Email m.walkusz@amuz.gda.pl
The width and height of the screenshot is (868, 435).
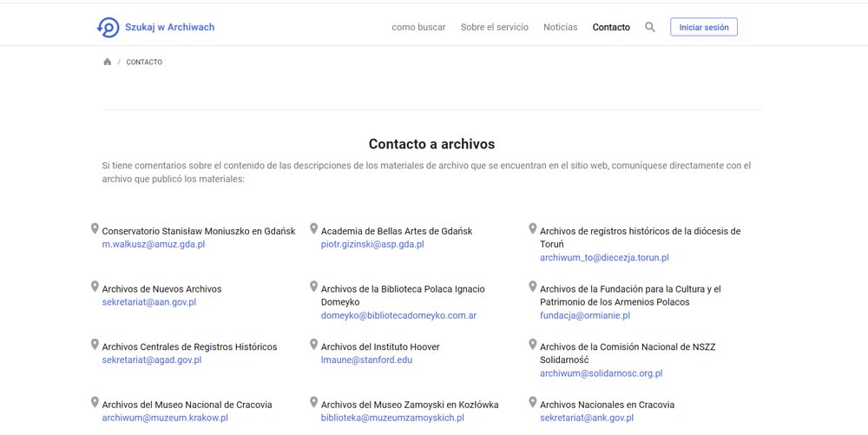(x=154, y=244)
